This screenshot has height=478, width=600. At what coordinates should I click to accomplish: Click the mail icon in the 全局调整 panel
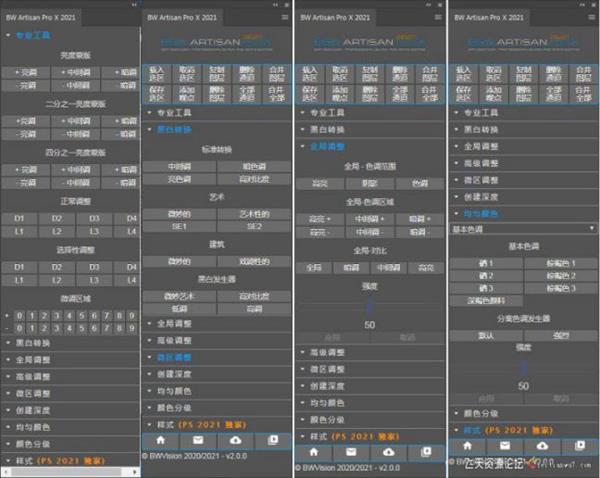(x=349, y=451)
